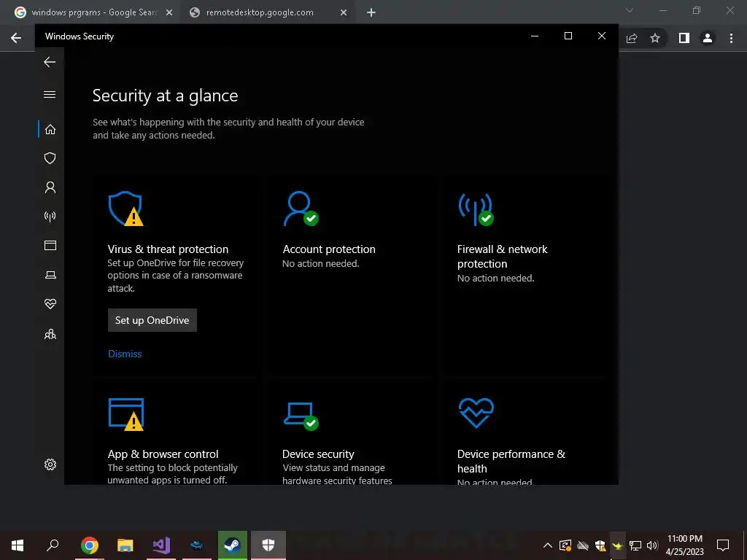747x560 pixels.
Task: Bookmark this page with the star icon
Action: (x=655, y=38)
